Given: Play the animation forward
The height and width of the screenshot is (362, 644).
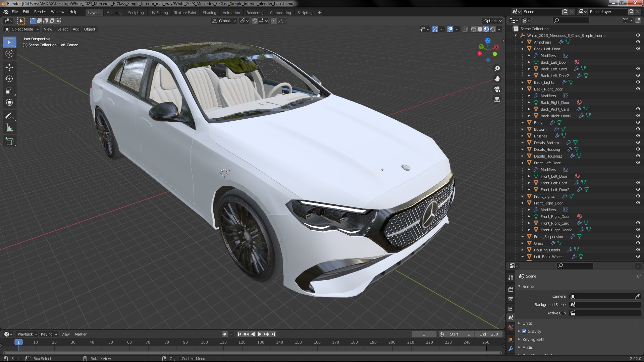Looking at the screenshot, I should tap(260, 334).
